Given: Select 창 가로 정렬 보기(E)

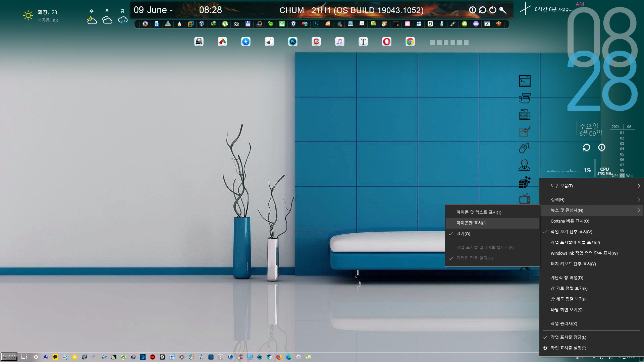Looking at the screenshot, I should coord(591,288).
